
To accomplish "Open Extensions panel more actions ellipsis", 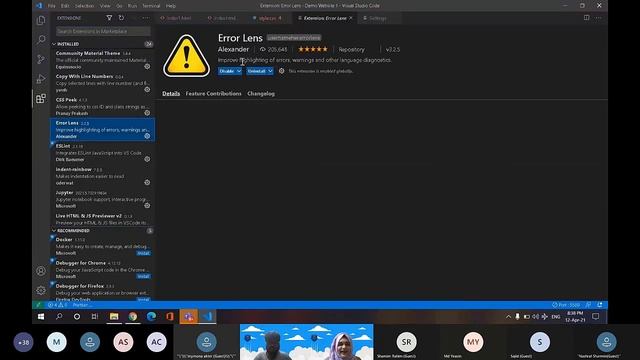I will [x=146, y=18].
